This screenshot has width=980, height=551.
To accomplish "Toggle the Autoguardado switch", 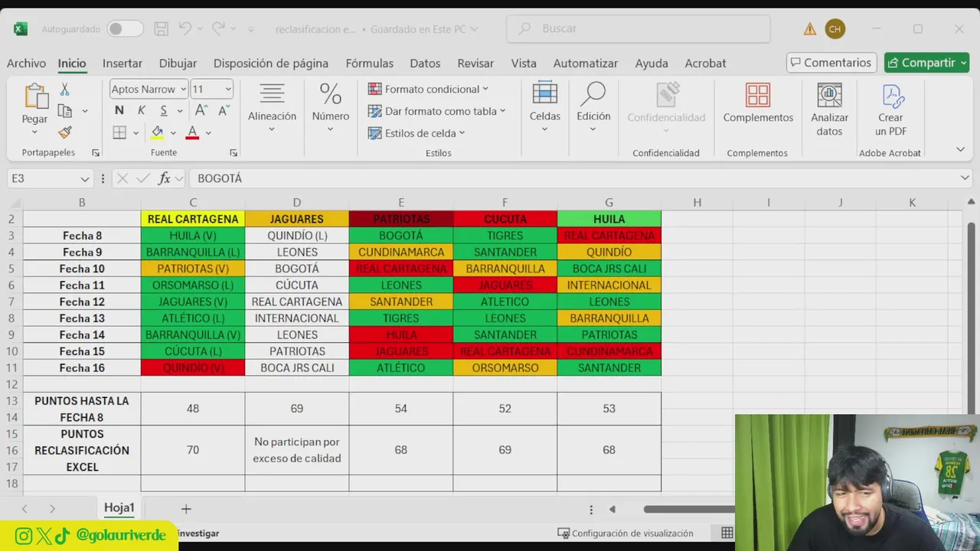I will point(125,29).
